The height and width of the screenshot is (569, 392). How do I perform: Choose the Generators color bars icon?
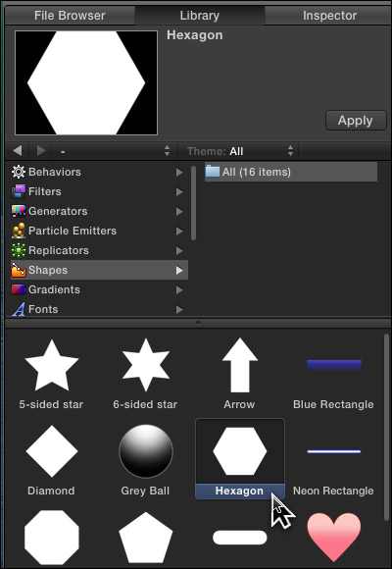point(19,211)
